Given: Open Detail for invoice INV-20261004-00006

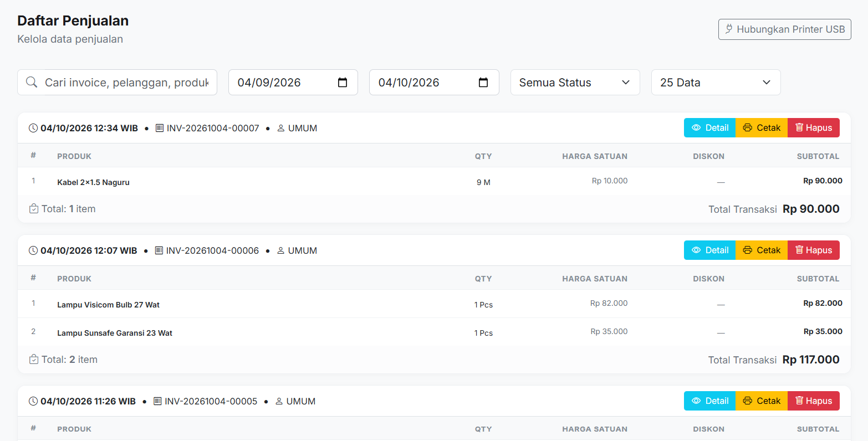Looking at the screenshot, I should pyautogui.click(x=710, y=250).
